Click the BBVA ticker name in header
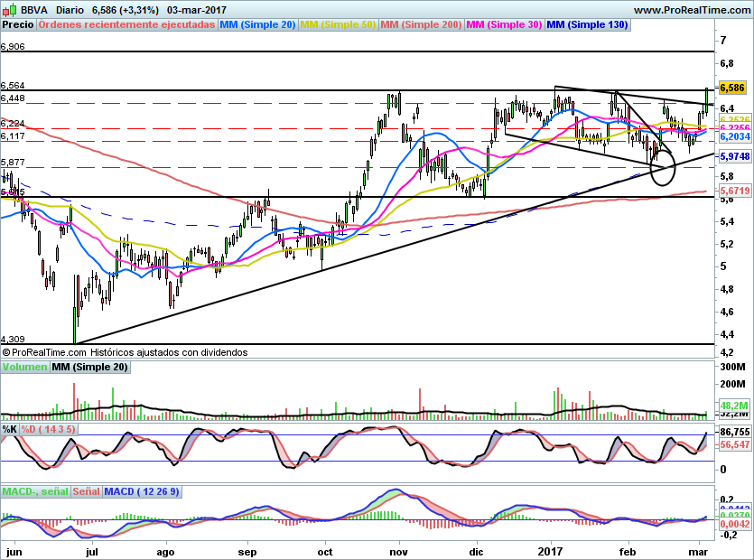This screenshot has height=560, width=754. click(33, 10)
